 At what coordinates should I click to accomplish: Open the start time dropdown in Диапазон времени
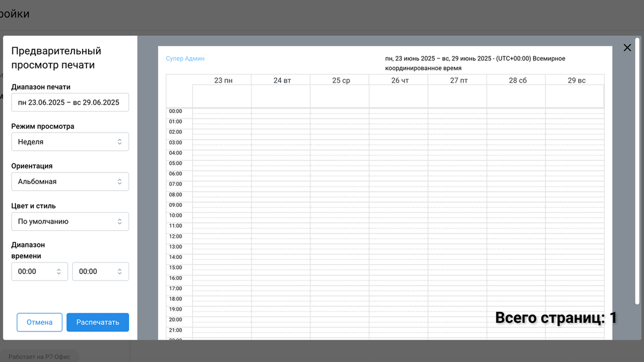40,271
